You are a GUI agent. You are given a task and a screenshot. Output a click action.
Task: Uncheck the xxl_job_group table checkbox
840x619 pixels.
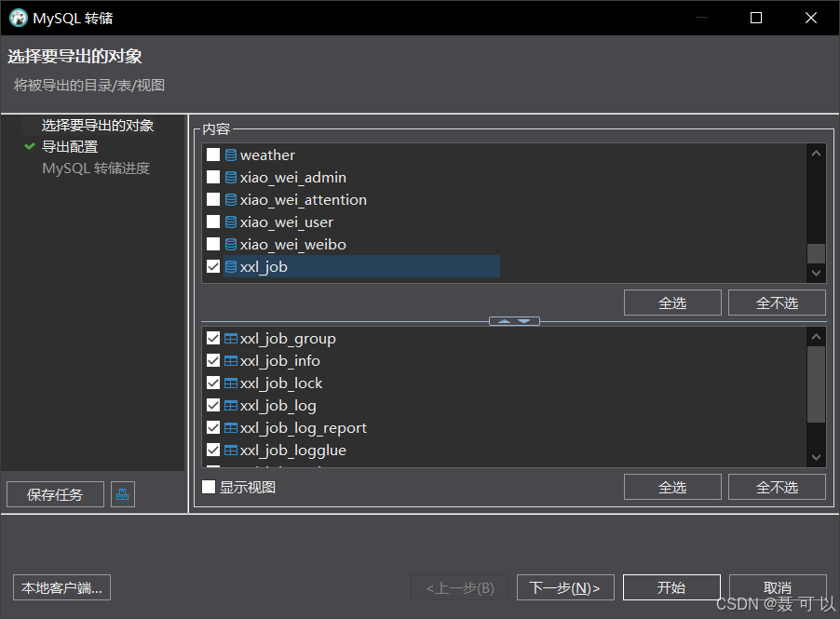[x=213, y=339]
